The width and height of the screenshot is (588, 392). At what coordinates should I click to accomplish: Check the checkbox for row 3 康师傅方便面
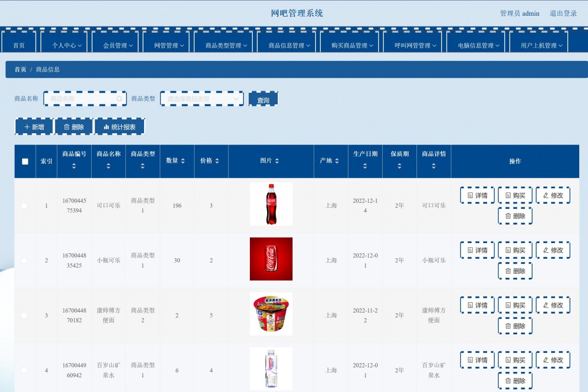click(x=25, y=315)
